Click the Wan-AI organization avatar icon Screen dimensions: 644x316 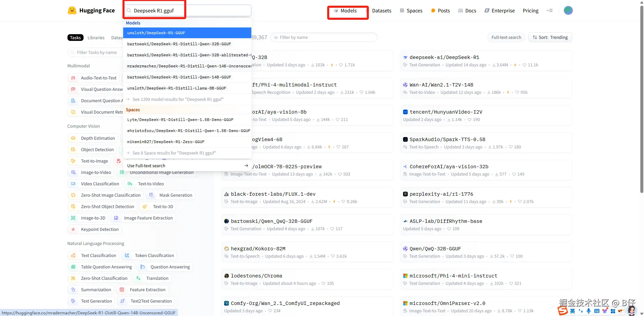405,85
